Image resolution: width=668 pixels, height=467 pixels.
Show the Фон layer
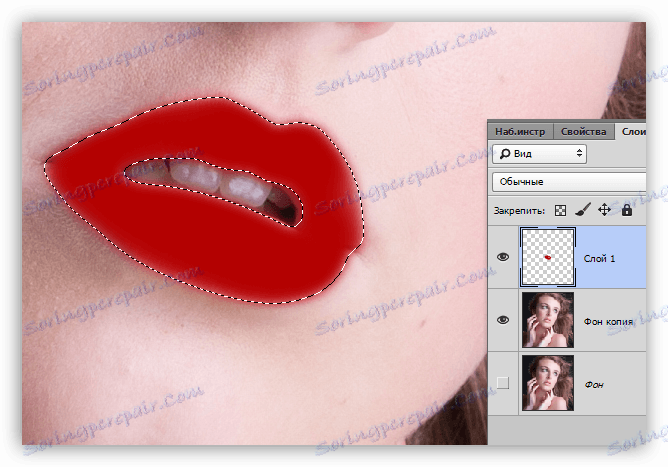(503, 382)
